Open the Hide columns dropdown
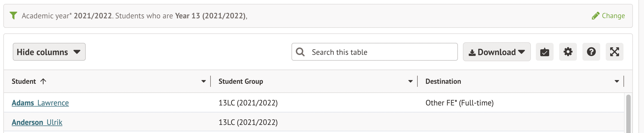This screenshot has width=644, height=133. [x=49, y=52]
